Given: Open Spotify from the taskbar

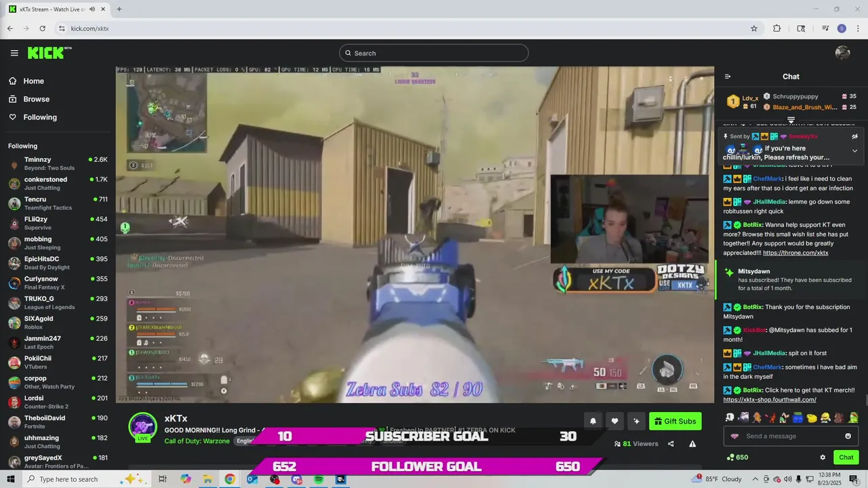Looking at the screenshot, I should (319, 479).
